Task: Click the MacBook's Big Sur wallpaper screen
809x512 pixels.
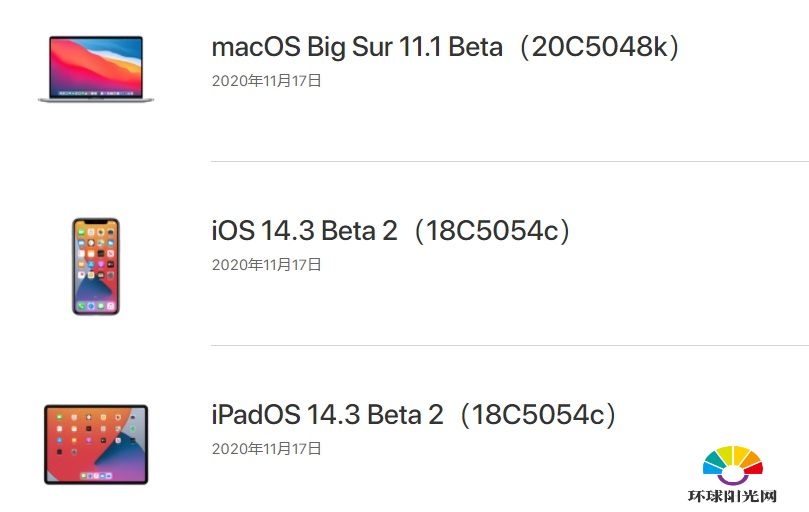Action: coord(96,67)
